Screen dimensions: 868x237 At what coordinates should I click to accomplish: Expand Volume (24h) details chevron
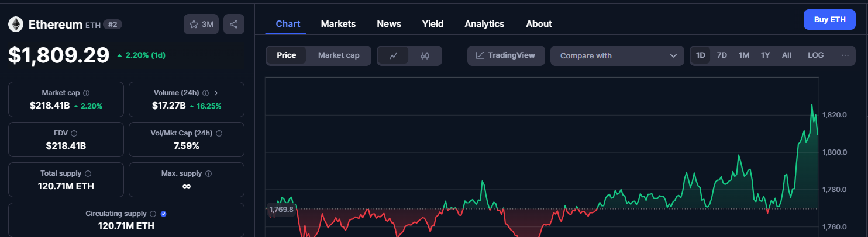click(x=216, y=93)
